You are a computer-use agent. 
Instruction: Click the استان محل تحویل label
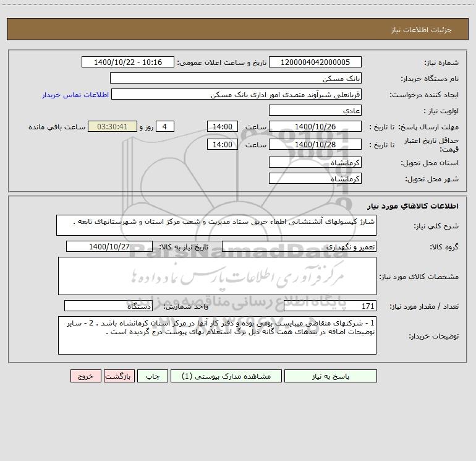(430, 163)
